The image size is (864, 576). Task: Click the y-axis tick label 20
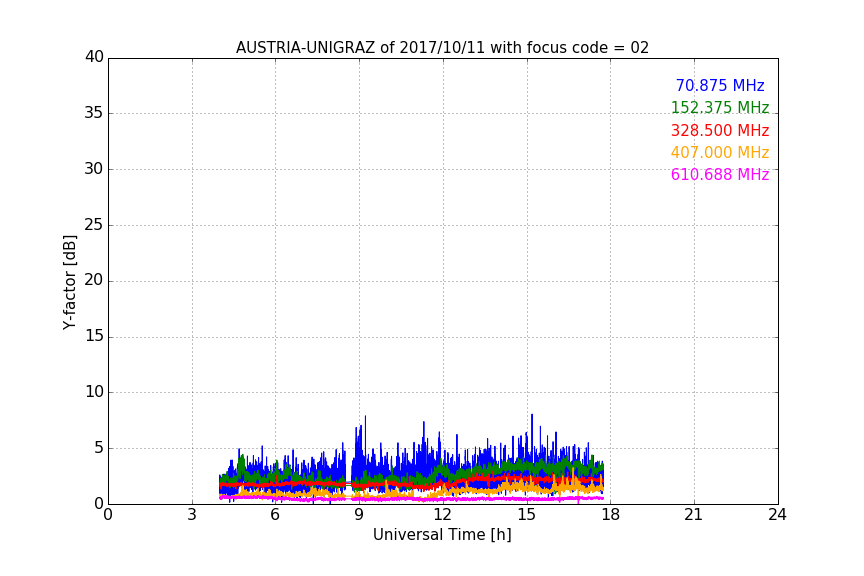pos(94,280)
